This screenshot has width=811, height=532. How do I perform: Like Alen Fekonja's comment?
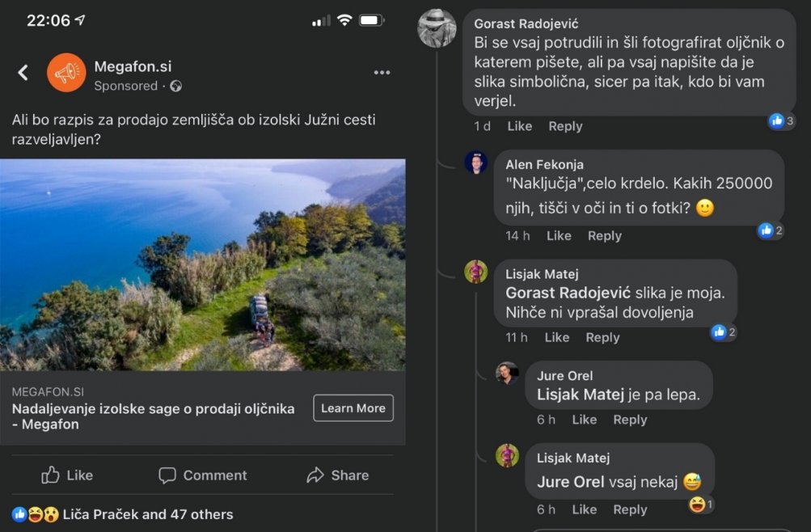click(559, 236)
